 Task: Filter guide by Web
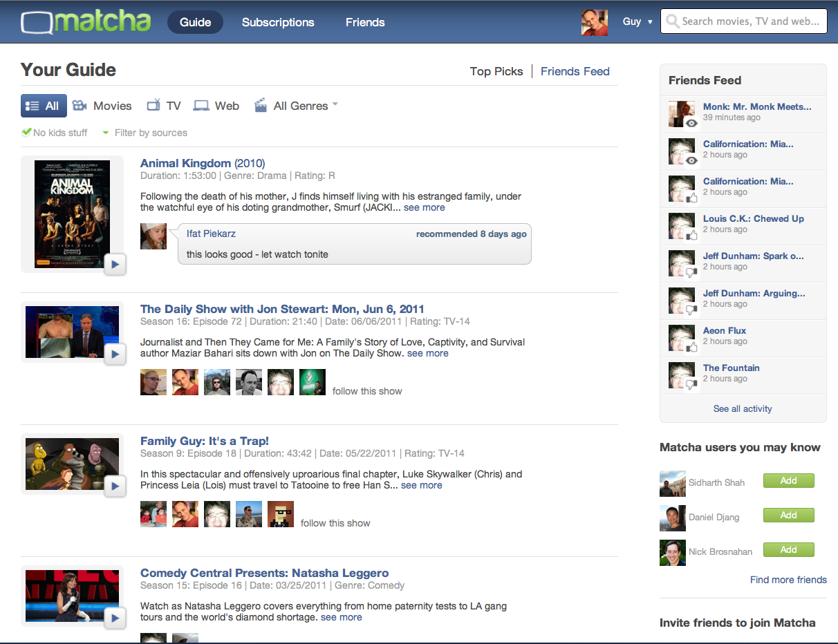tap(216, 106)
